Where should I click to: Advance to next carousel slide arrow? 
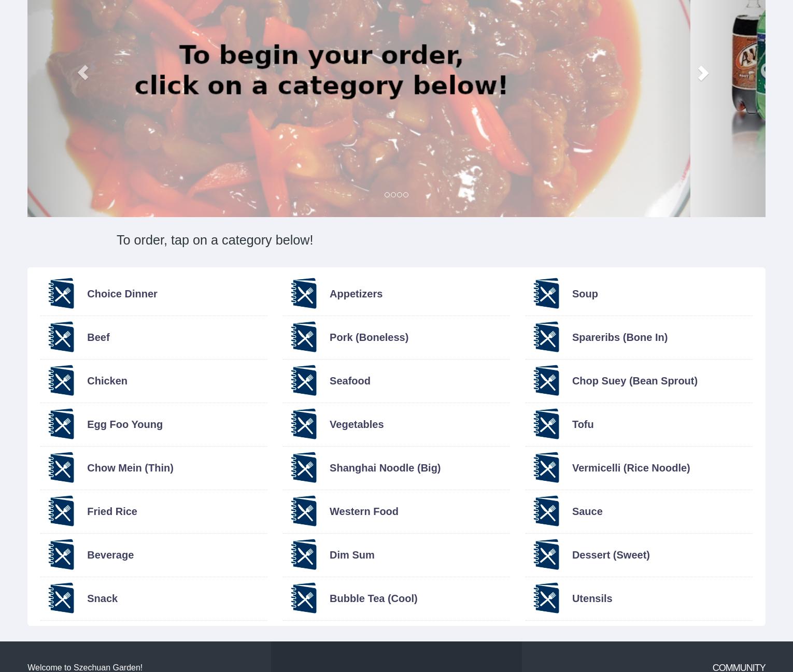pos(703,73)
